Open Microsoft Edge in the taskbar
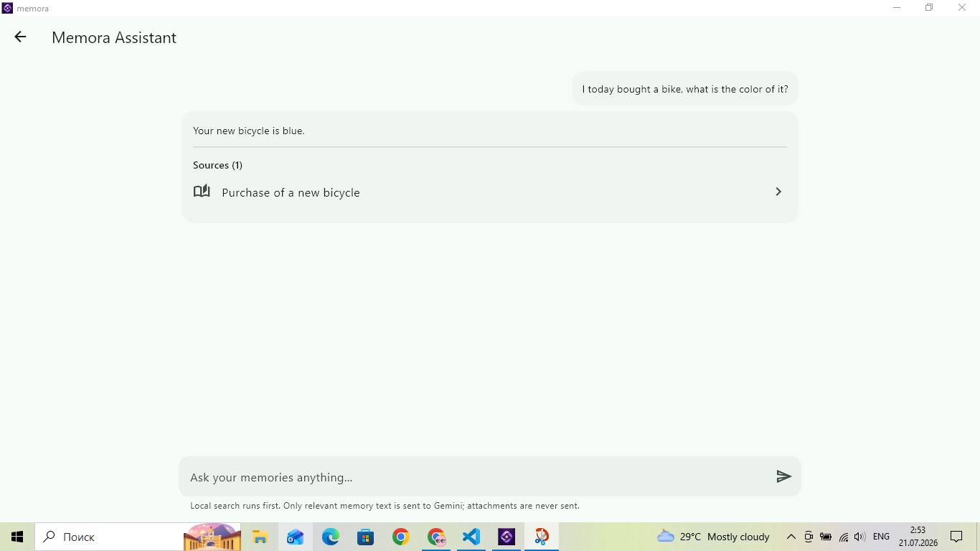Screen dimensions: 980x551 [330, 537]
